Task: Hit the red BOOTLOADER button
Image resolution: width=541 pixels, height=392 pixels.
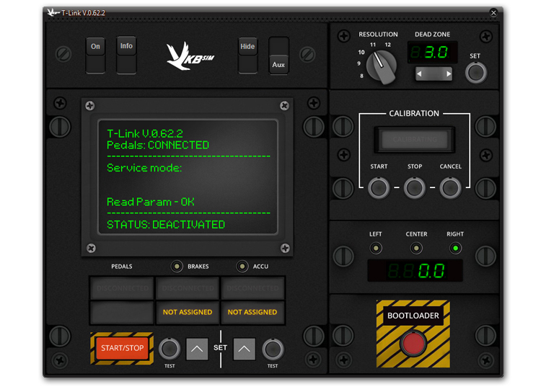Action: click(x=413, y=343)
